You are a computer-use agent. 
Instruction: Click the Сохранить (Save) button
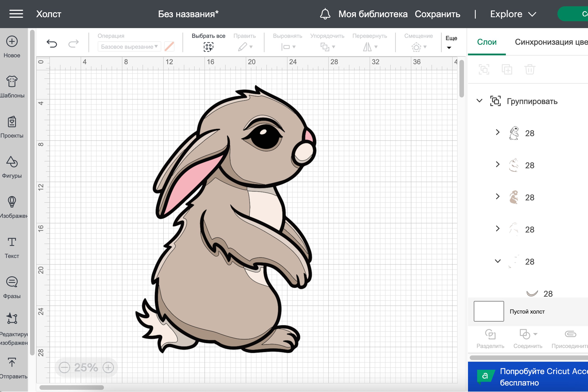[437, 14]
